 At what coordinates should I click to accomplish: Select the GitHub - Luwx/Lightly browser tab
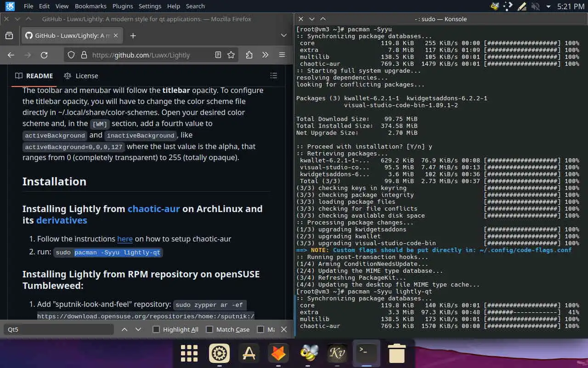72,35
